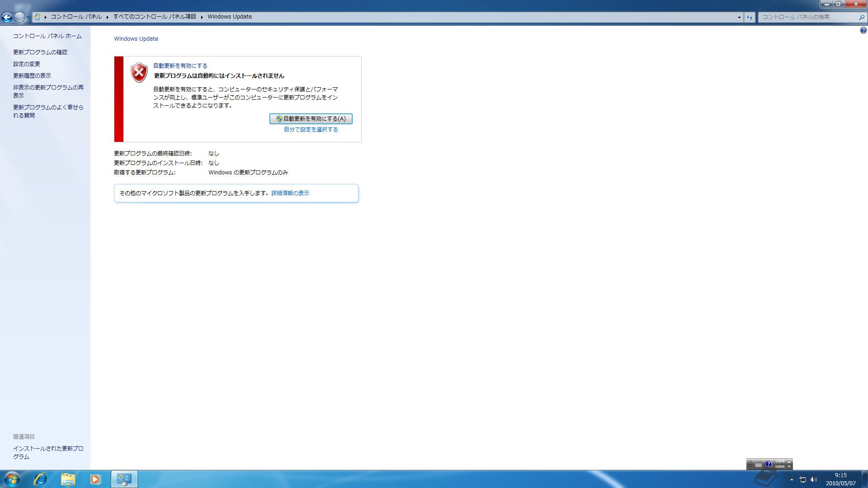Click the refresh button beside the address bar

click(750, 17)
